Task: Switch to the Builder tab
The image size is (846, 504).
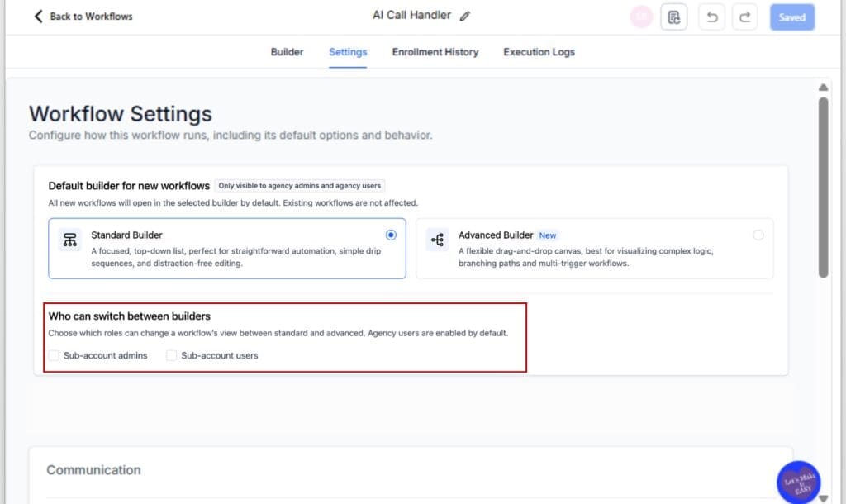Action: [x=287, y=52]
